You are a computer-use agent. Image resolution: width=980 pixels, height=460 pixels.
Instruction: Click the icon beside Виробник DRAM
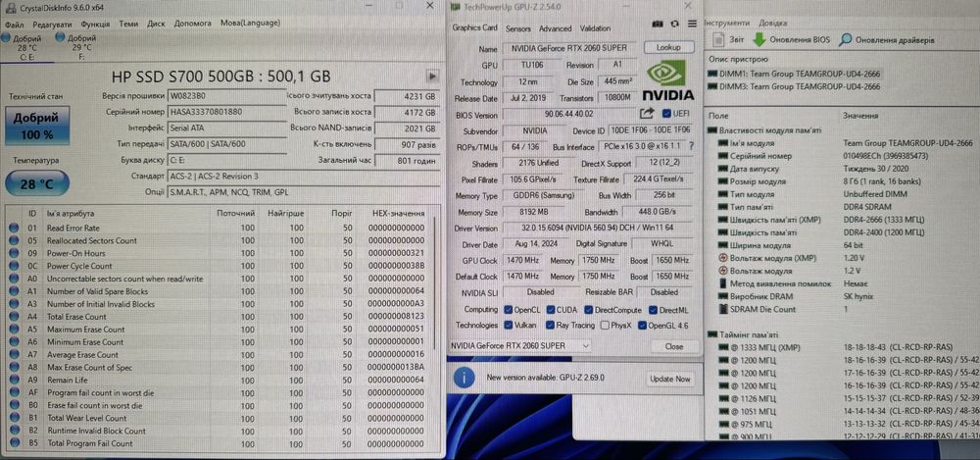tap(724, 296)
